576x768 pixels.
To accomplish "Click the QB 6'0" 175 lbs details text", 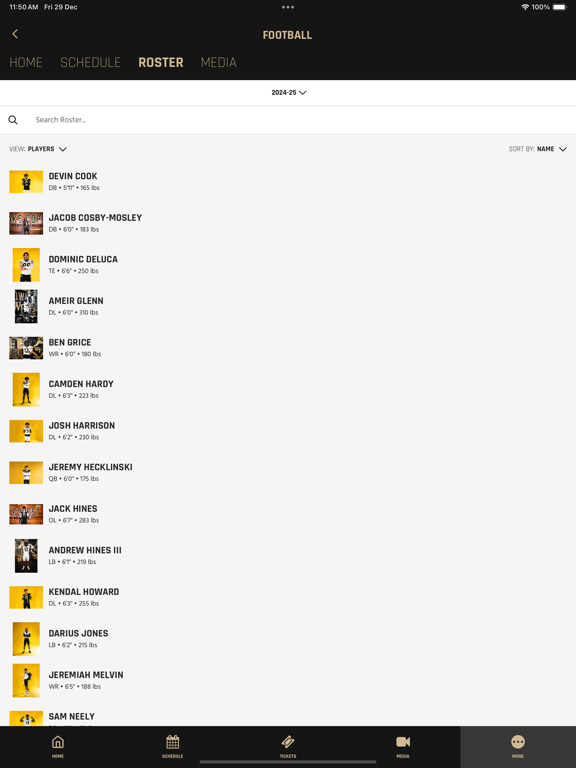I will [74, 480].
